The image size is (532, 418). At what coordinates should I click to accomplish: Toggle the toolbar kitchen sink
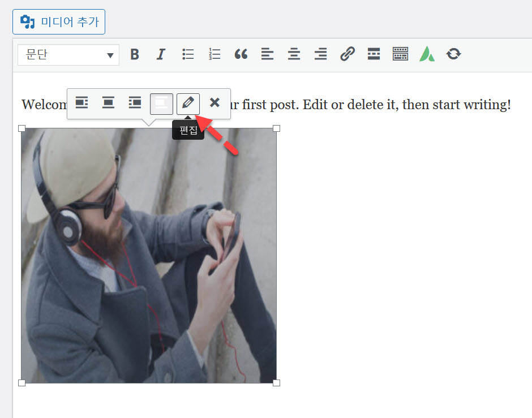(x=400, y=54)
